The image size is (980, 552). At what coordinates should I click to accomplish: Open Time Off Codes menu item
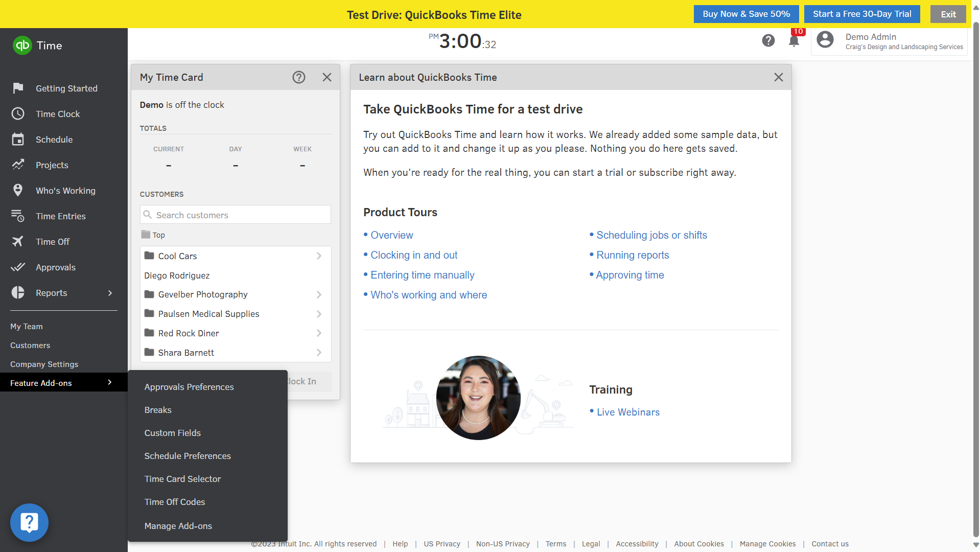175,502
